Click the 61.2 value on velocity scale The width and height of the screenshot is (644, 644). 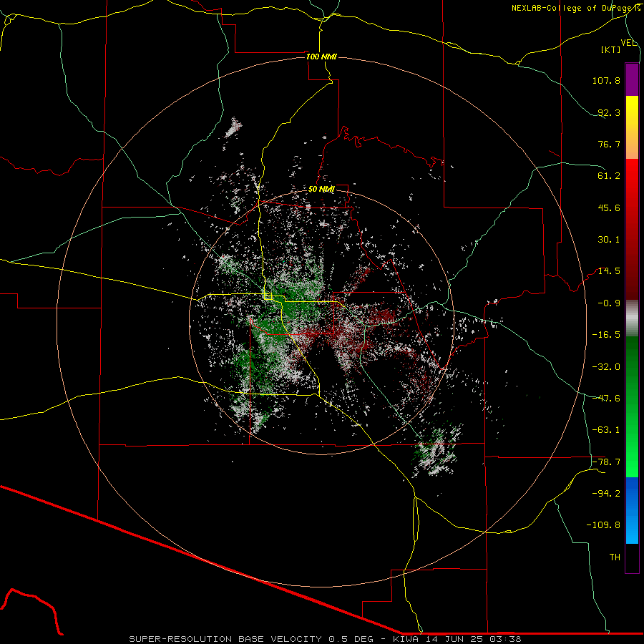(609, 176)
